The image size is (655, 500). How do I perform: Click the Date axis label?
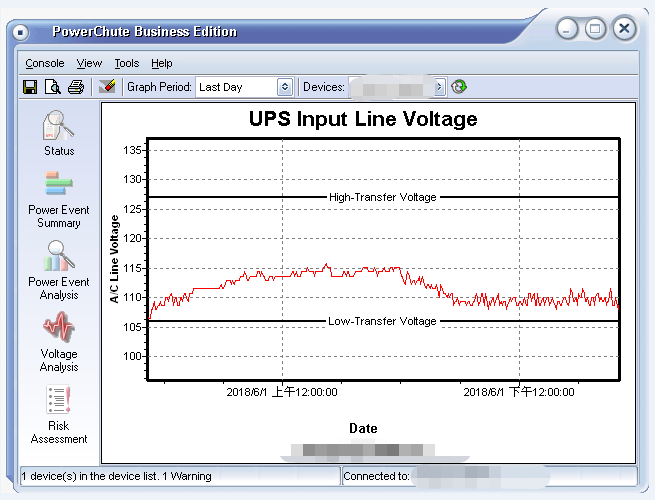(x=363, y=429)
